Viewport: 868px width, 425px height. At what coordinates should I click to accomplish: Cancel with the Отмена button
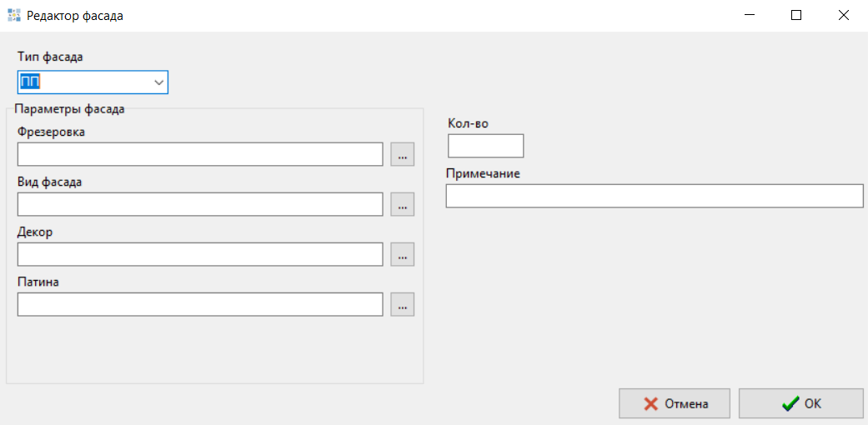pyautogui.click(x=675, y=403)
